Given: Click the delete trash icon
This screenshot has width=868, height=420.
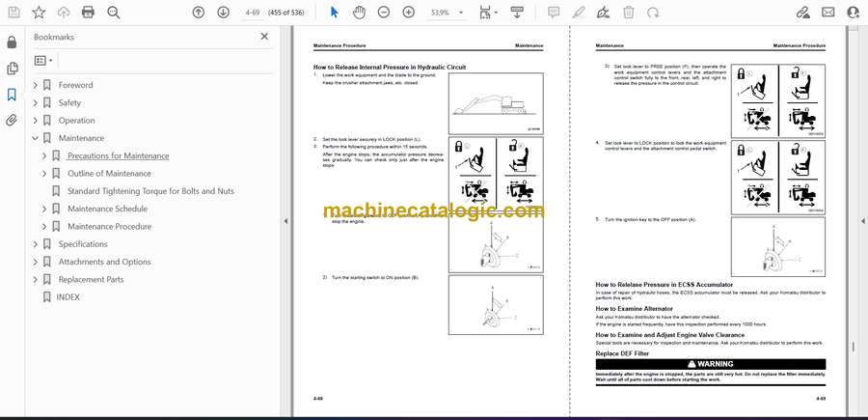Looking at the screenshot, I should (x=628, y=13).
